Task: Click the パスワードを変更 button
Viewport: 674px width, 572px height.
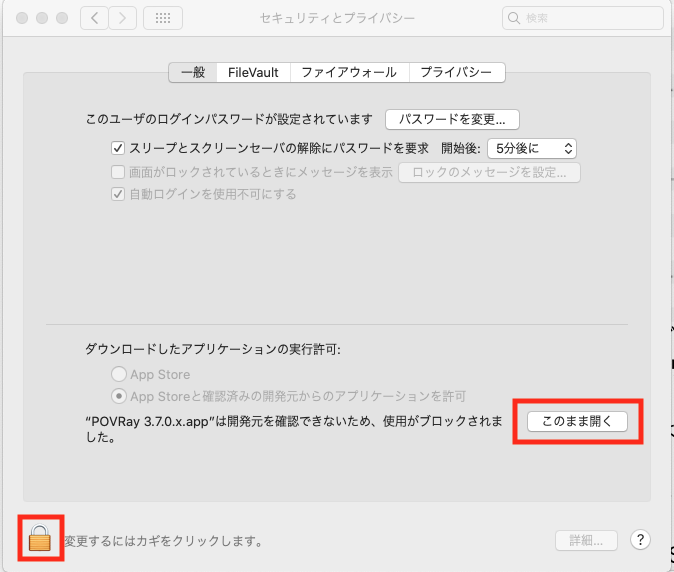Action: tap(452, 119)
